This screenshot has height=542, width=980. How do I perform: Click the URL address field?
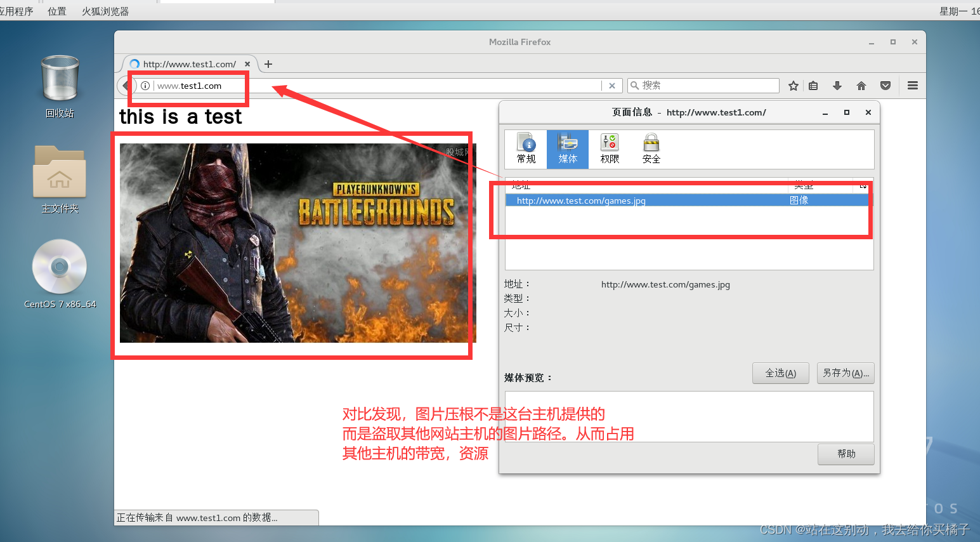(377, 86)
